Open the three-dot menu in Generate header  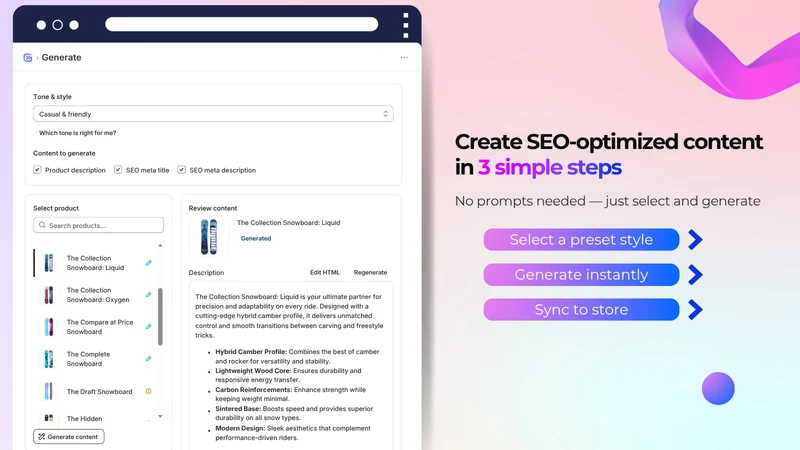click(x=404, y=58)
